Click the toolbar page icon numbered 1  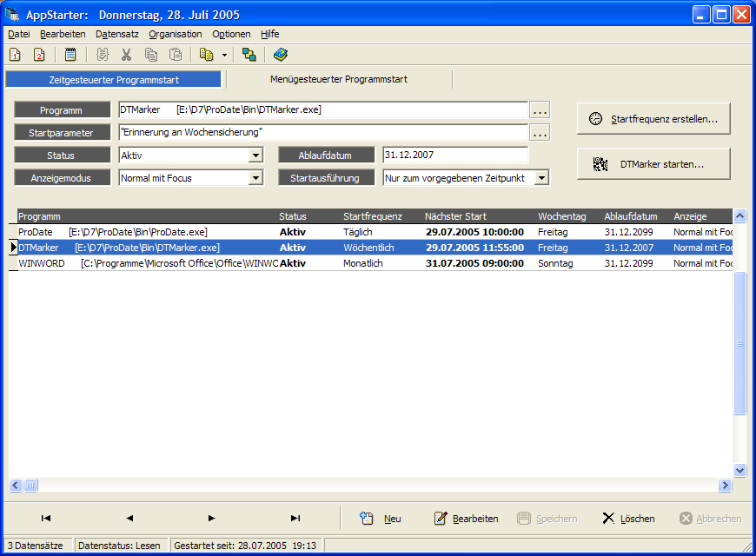(15, 55)
